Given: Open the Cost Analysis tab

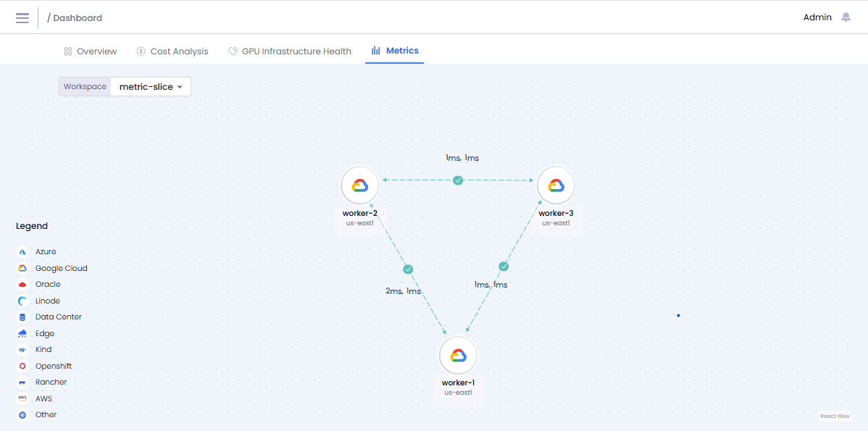Looking at the screenshot, I should 172,51.
